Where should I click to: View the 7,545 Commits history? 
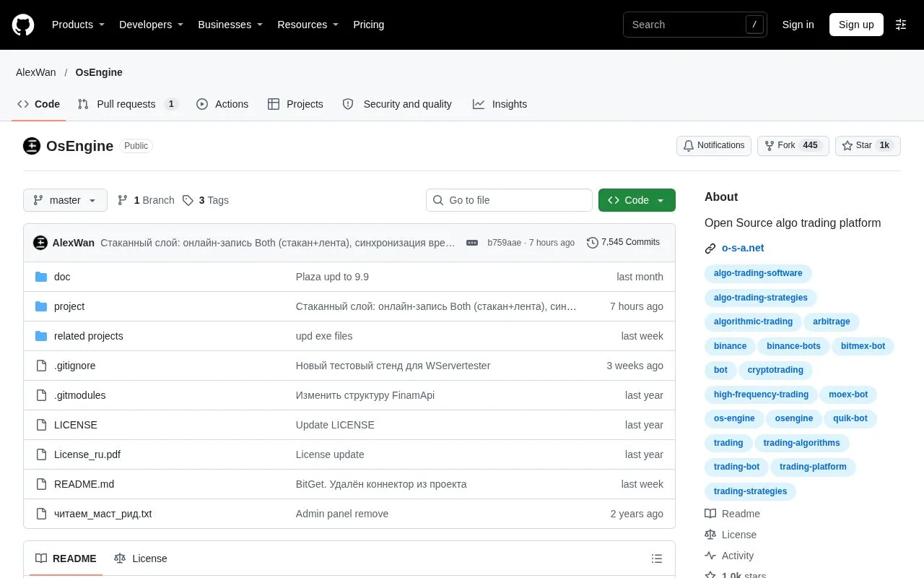point(624,243)
